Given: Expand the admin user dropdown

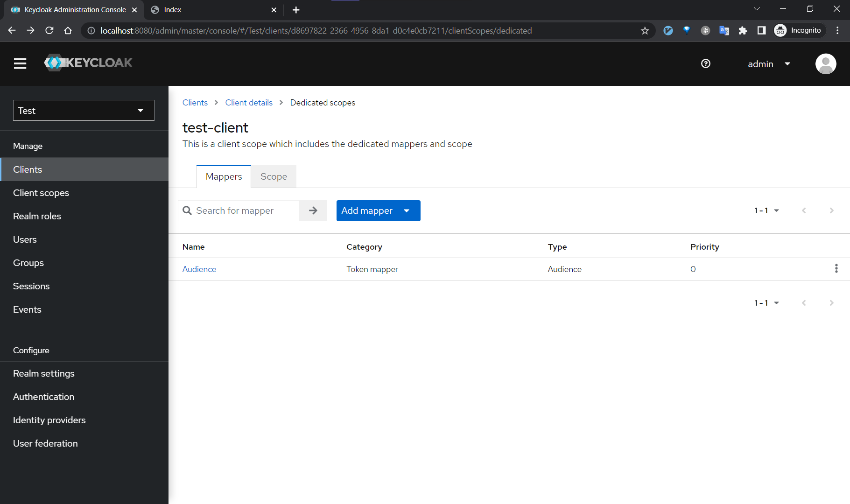Looking at the screenshot, I should click(769, 64).
